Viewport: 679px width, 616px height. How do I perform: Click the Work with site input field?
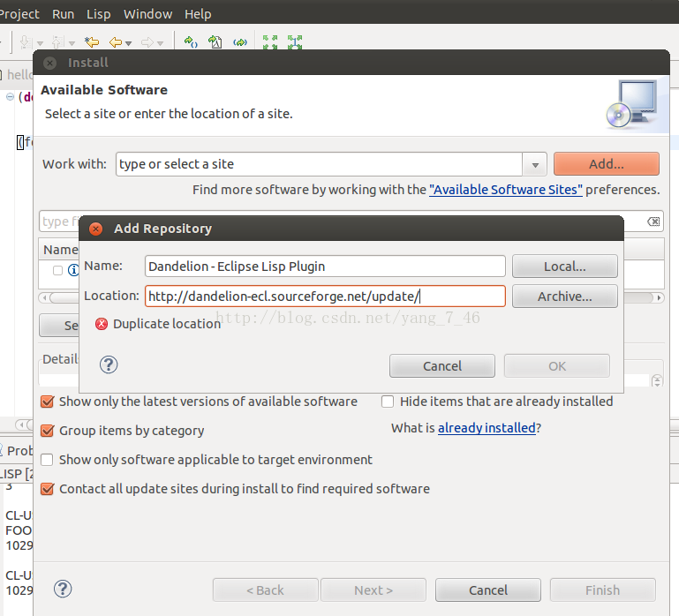[x=319, y=164]
